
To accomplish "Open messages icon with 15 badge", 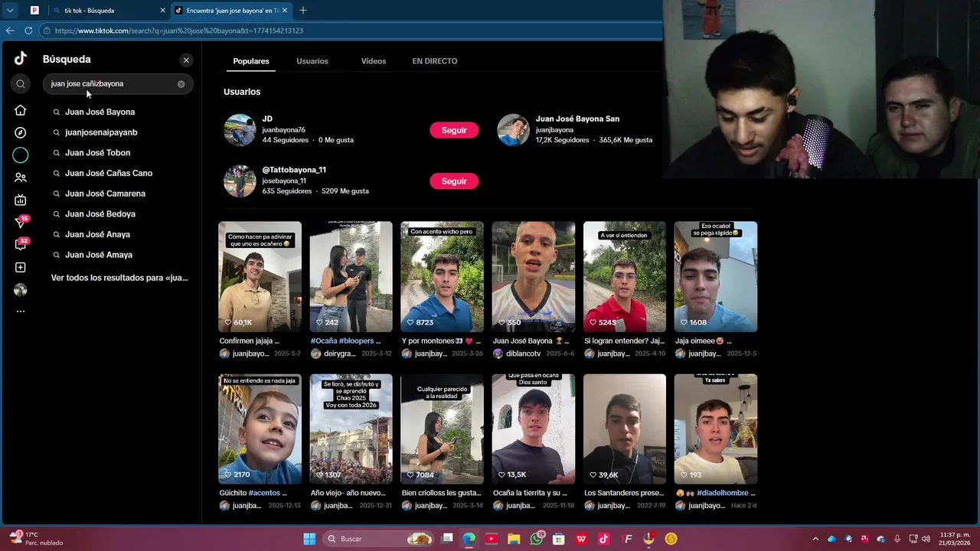I will tap(21, 223).
